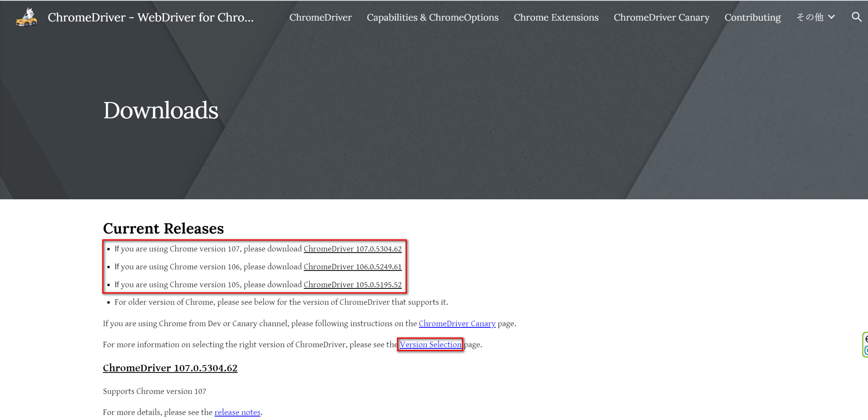Follow the ChromeDriver Canary inline link
This screenshot has width=868, height=420.
tap(457, 323)
